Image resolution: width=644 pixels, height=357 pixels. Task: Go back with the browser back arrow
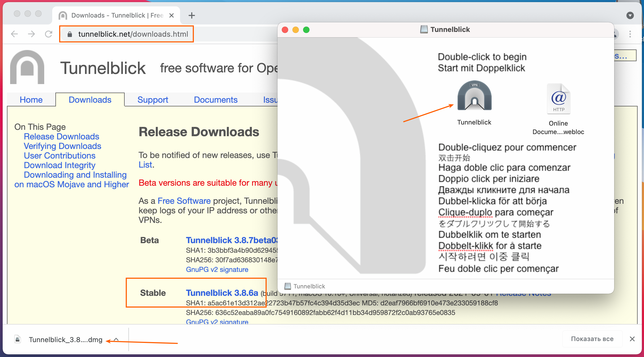coord(14,34)
